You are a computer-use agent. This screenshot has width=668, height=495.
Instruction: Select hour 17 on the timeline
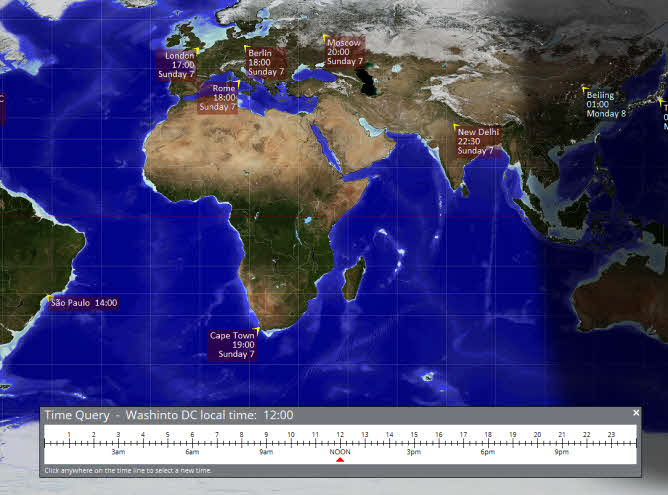tap(464, 435)
